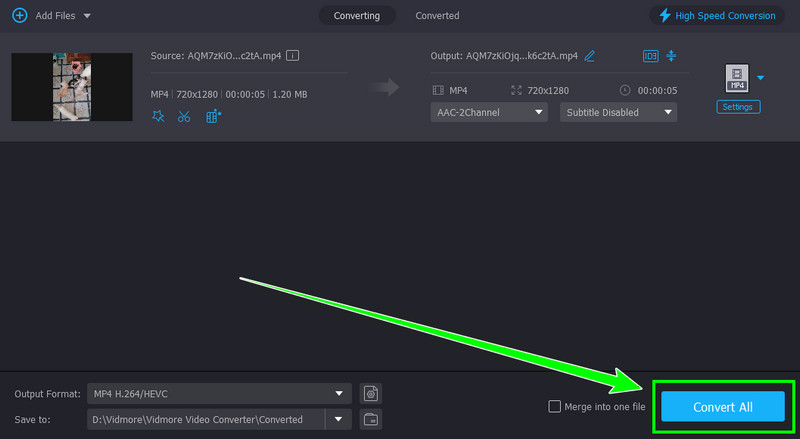The image size is (800, 439).
Task: Click the magic wand edit icon
Action: 158,116
